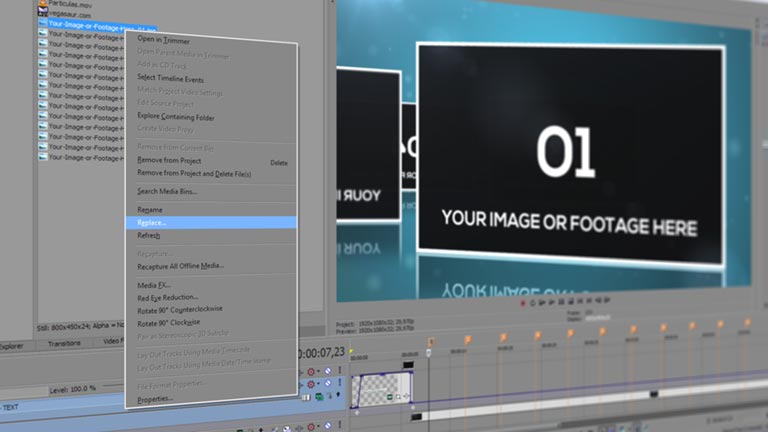Image resolution: width=768 pixels, height=432 pixels.
Task: Choose Explore Containing Folder
Action: 175,117
